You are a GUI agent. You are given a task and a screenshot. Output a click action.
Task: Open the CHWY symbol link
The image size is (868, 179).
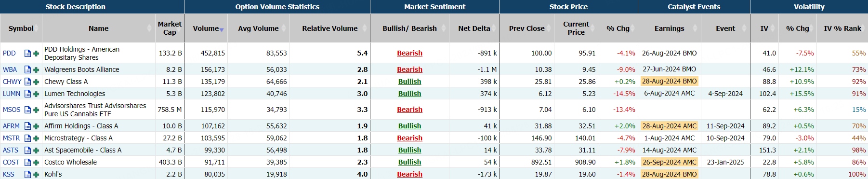(12, 82)
